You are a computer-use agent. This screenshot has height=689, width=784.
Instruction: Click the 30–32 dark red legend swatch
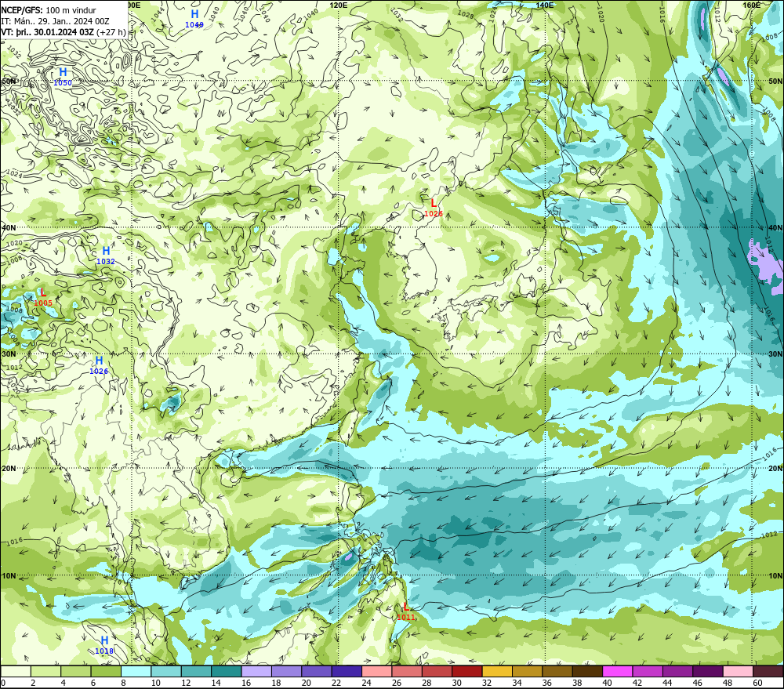[x=467, y=671]
